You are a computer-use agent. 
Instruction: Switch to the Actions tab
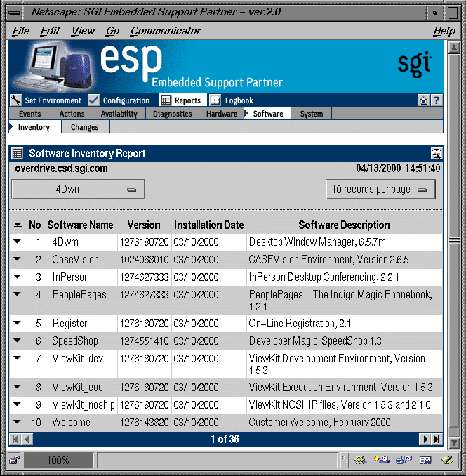click(72, 114)
